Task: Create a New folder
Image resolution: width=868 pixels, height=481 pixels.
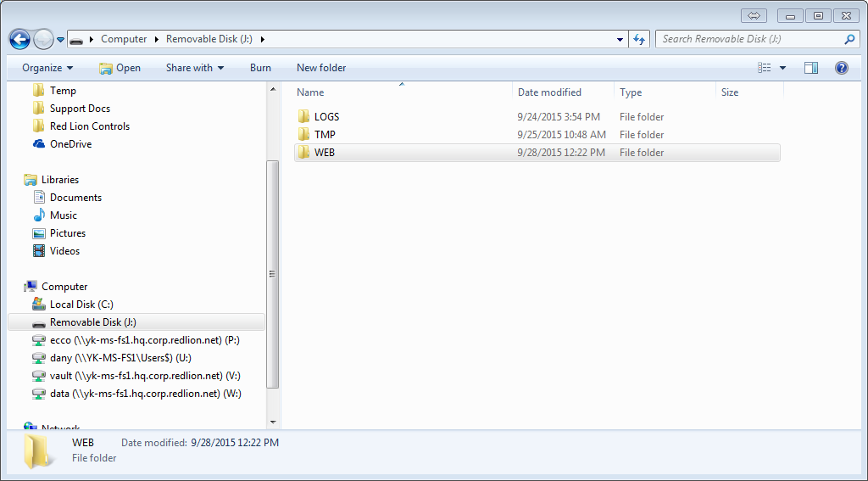Action: click(x=321, y=68)
